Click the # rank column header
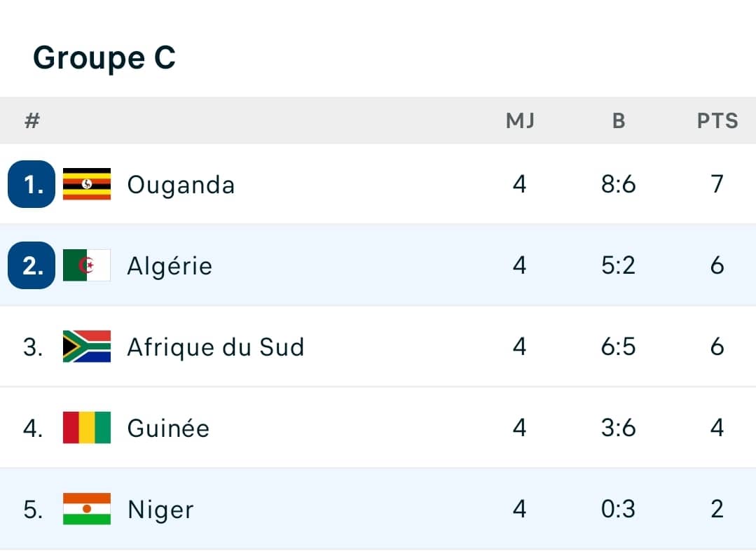 32,121
